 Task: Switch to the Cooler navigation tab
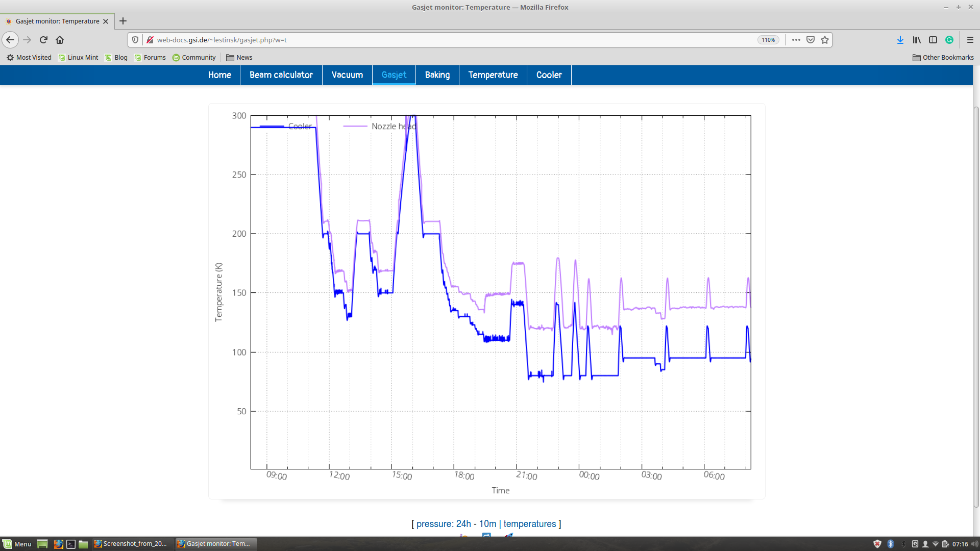549,75
